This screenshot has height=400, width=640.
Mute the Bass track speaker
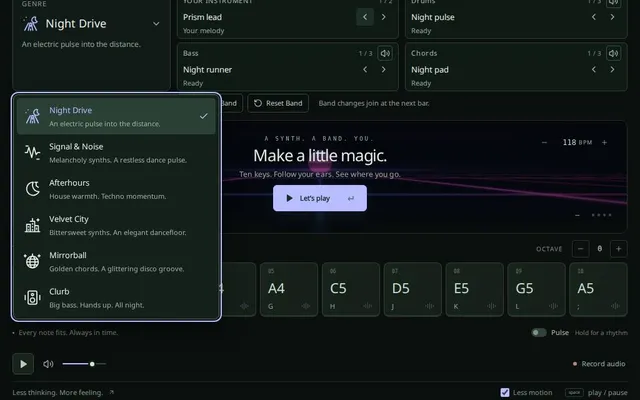(385, 53)
